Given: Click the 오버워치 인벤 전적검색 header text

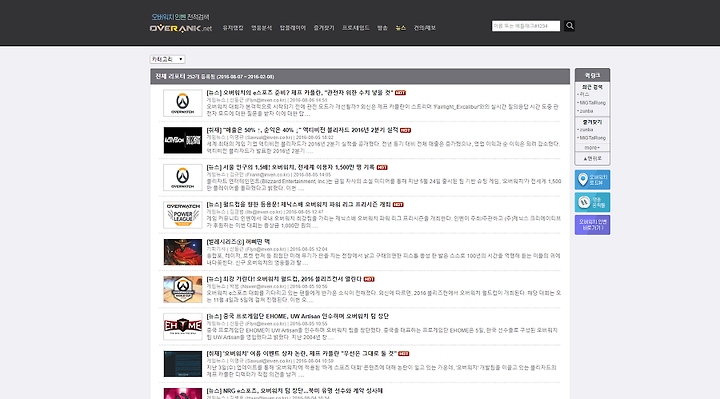Looking at the screenshot, I should point(180,17).
